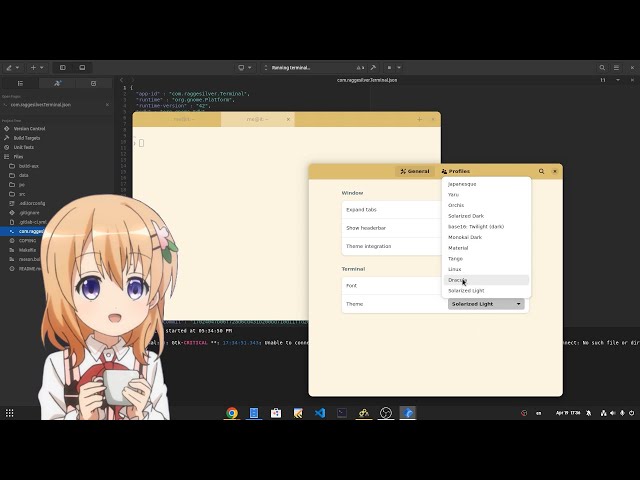Go back in editor navigation arrow
This screenshot has height=480, width=640.
point(121,80)
